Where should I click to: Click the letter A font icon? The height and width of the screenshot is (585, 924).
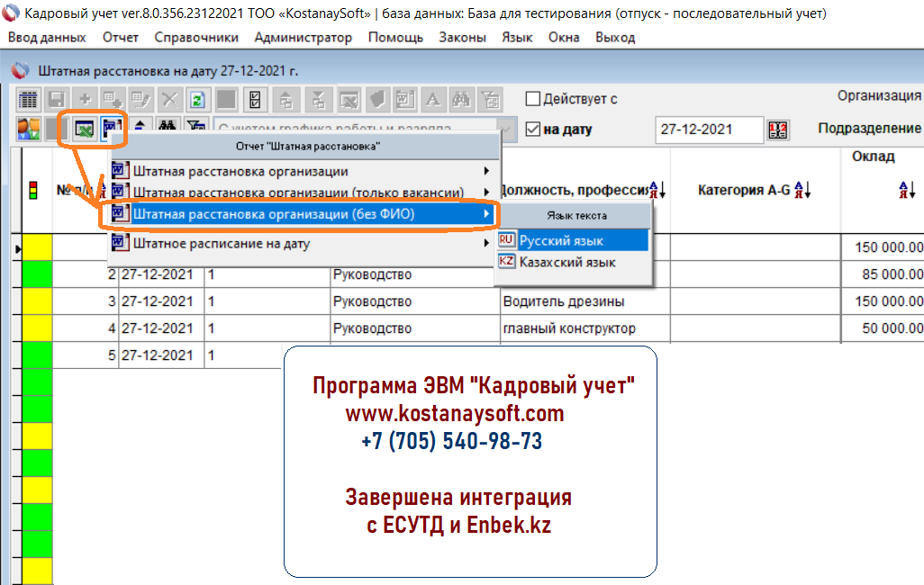[x=433, y=100]
